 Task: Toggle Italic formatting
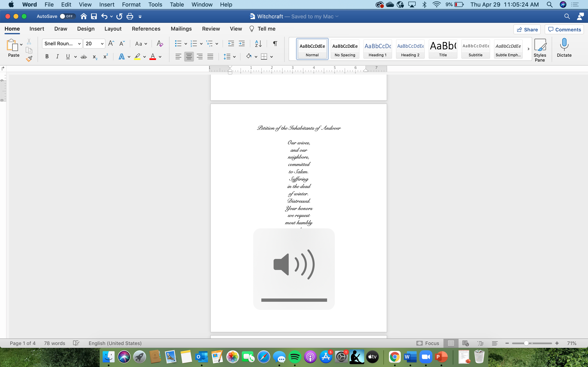(57, 57)
